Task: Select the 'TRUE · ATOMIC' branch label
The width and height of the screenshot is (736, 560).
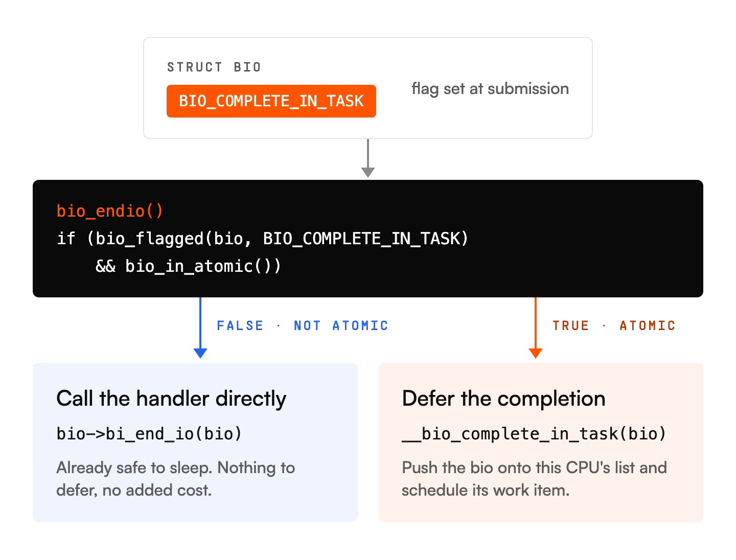Action: pyautogui.click(x=614, y=325)
